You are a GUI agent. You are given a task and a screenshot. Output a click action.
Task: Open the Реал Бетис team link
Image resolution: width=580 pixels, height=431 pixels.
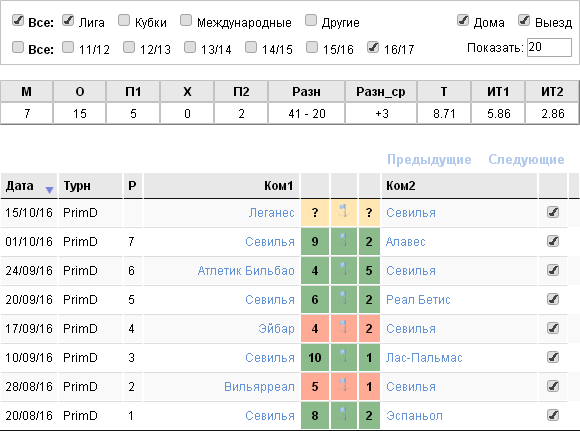point(418,299)
